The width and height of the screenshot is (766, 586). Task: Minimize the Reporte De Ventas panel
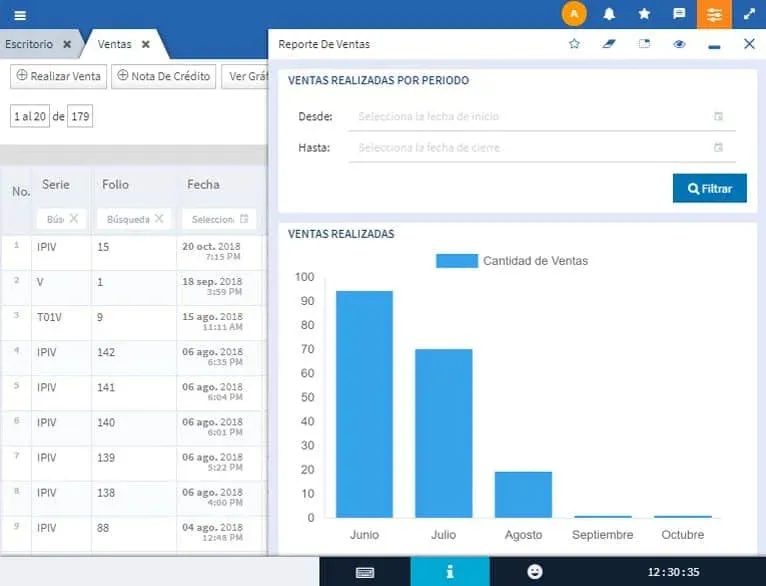(714, 47)
